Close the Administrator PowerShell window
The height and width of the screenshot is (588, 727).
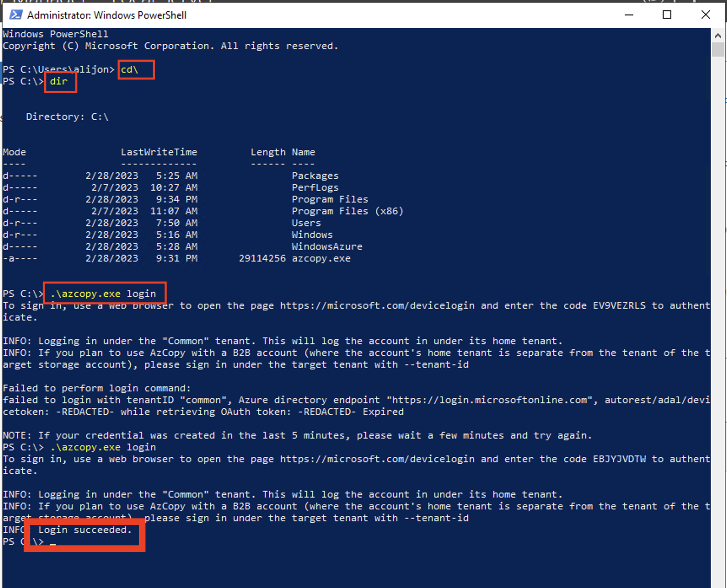[x=706, y=15]
